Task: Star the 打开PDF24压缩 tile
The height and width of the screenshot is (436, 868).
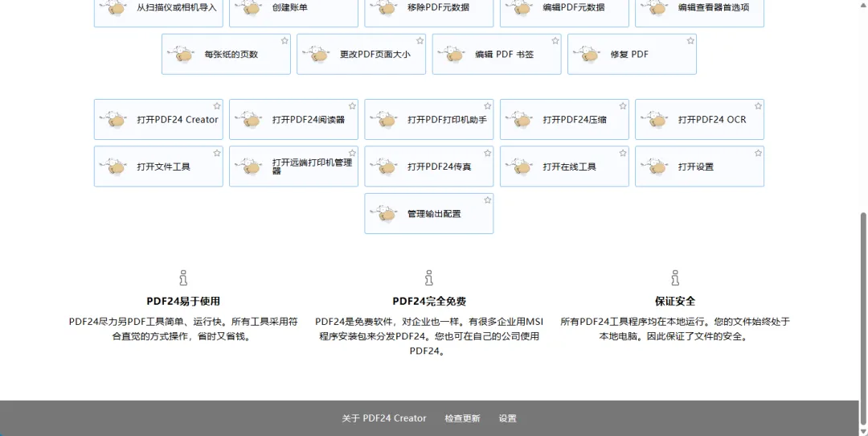Action: tap(623, 106)
